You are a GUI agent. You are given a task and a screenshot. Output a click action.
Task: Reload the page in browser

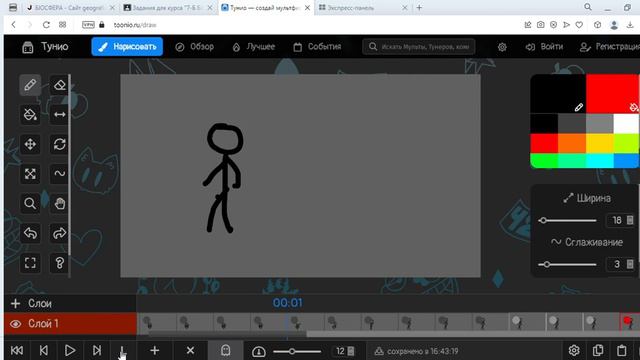coord(46,25)
